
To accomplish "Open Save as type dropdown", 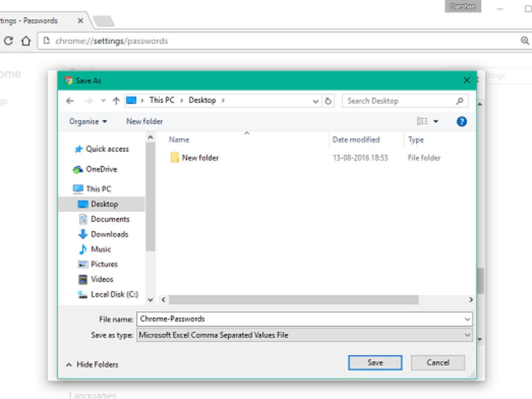I will 304,335.
